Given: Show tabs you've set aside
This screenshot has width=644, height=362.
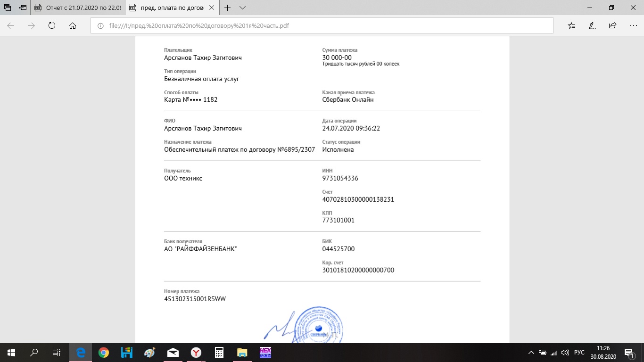Looking at the screenshot, I should click(x=8, y=8).
